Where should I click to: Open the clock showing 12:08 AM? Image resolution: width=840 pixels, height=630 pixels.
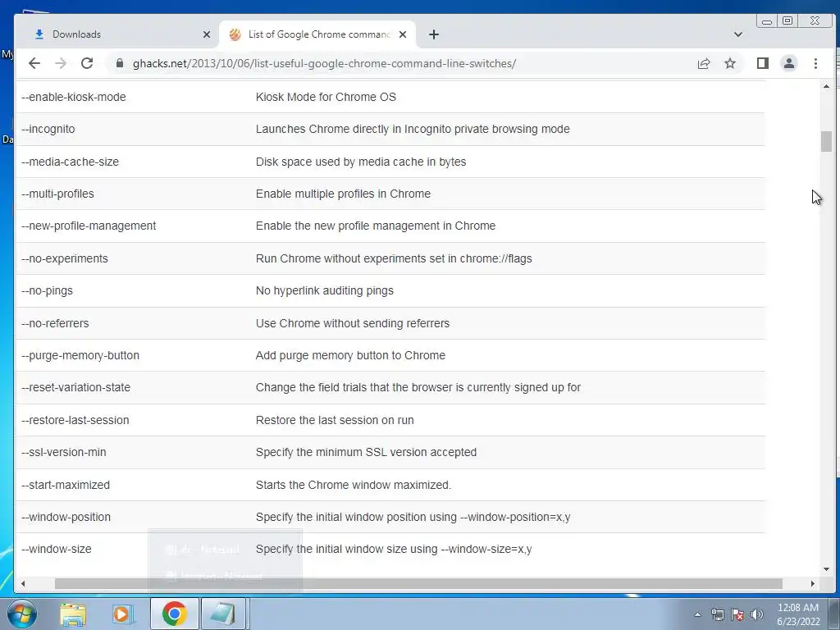[797, 614]
